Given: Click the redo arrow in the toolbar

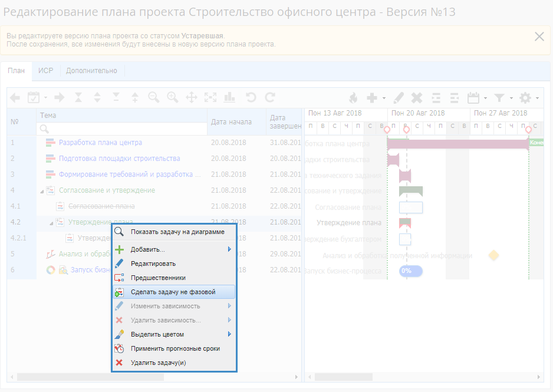Looking at the screenshot, I should pos(270,97).
